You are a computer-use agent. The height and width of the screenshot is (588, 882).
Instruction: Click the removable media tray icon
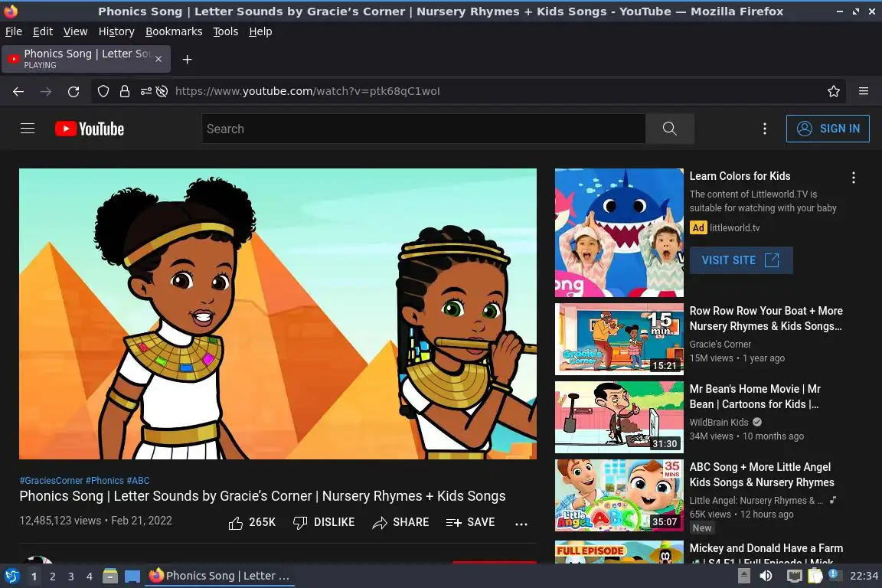[x=744, y=576]
